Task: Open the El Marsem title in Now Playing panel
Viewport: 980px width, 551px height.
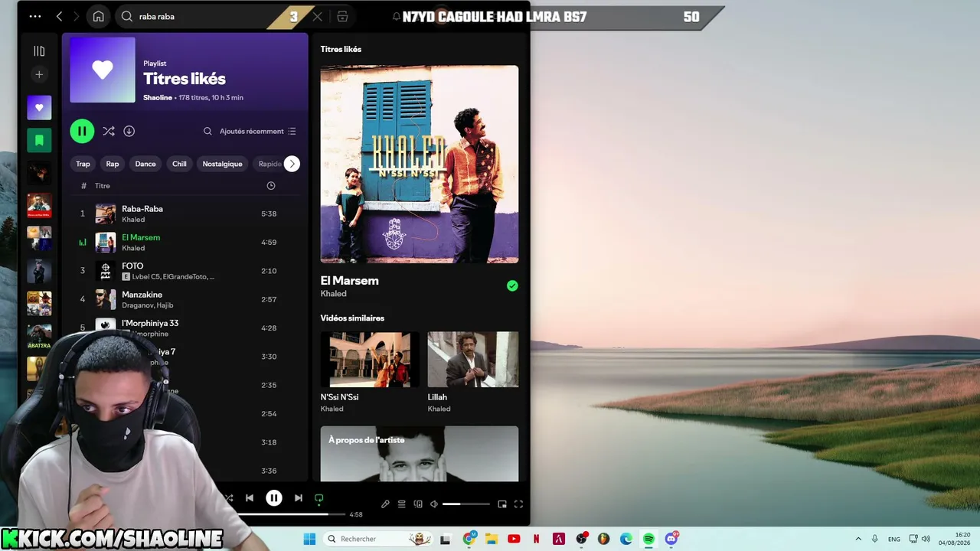Action: coord(350,281)
